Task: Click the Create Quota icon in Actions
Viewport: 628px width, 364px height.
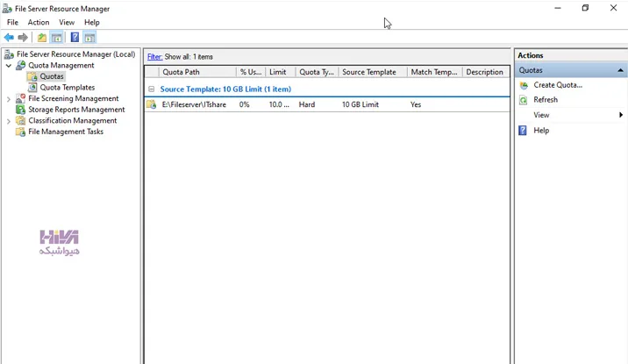Action: (x=524, y=85)
